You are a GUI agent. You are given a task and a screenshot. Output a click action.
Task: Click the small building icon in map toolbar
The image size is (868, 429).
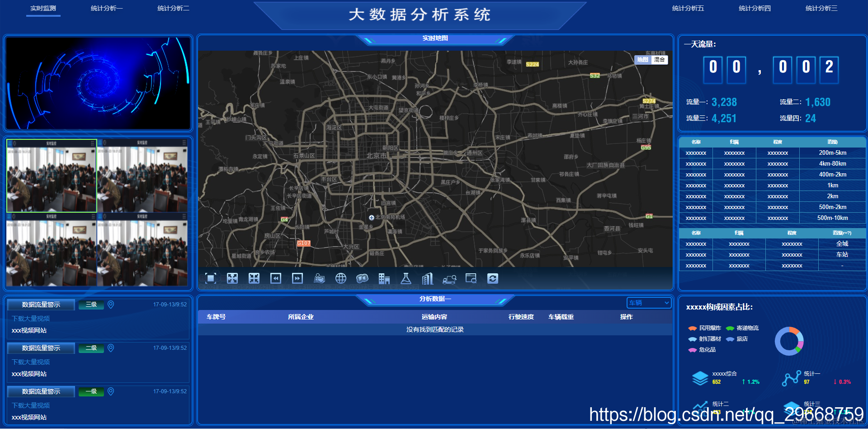[x=384, y=278]
